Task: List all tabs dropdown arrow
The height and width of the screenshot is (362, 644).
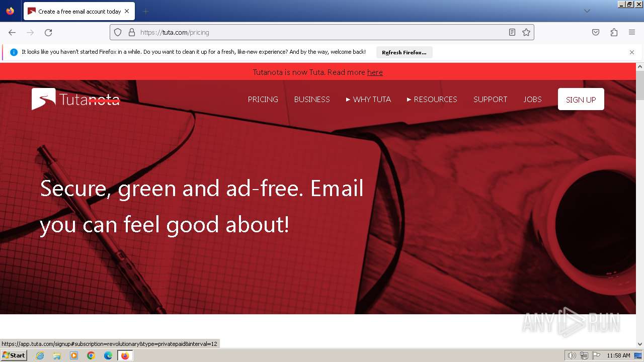Action: coord(587,11)
